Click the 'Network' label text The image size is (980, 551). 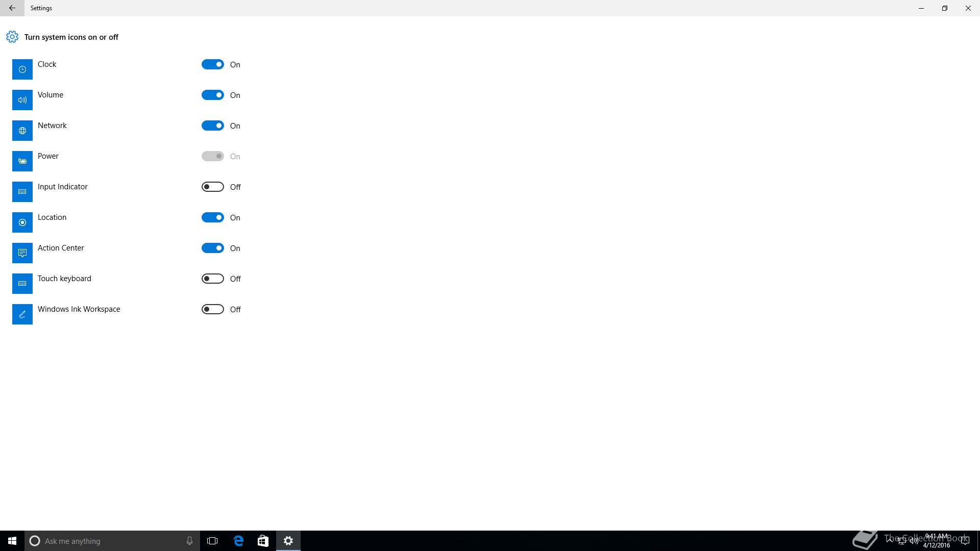52,126
